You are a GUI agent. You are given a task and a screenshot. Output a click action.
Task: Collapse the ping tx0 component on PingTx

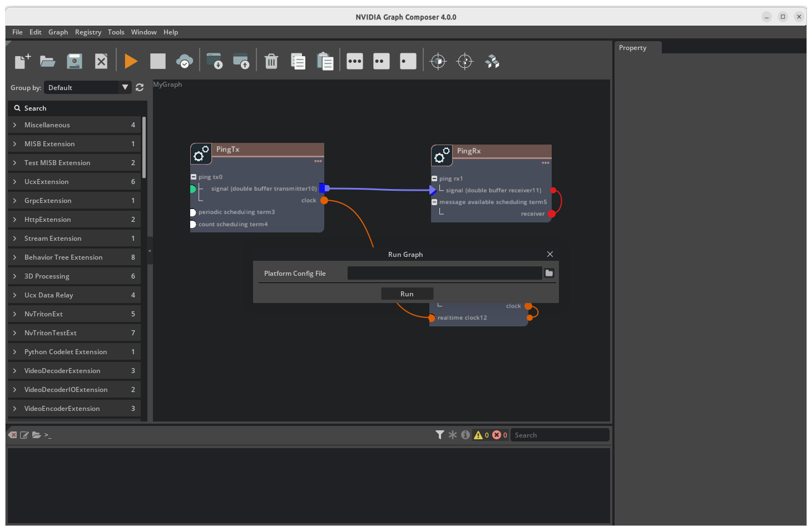(193, 177)
